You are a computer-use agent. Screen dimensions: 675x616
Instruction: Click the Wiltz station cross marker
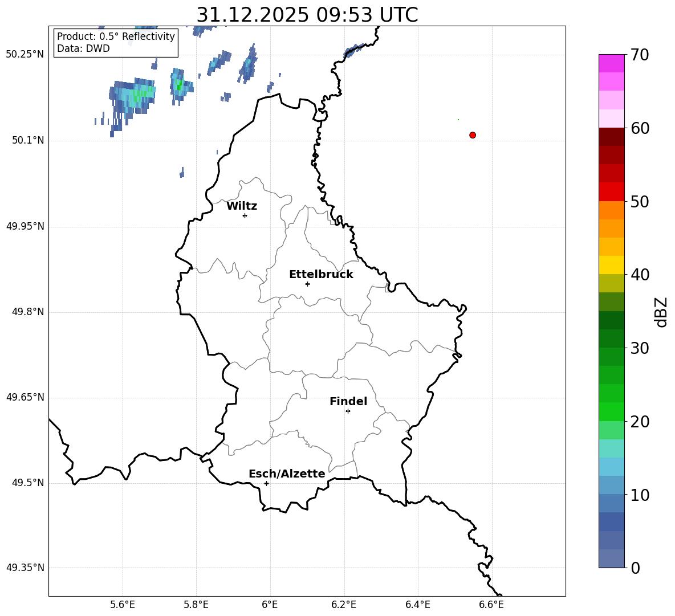(x=245, y=215)
